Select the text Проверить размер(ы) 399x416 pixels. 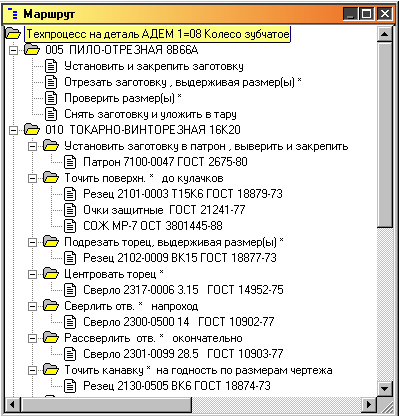[123, 98]
